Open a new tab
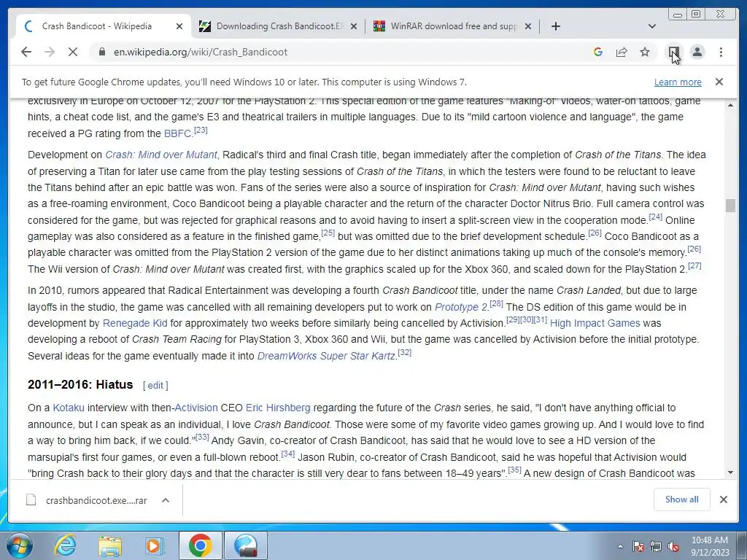 coord(555,26)
